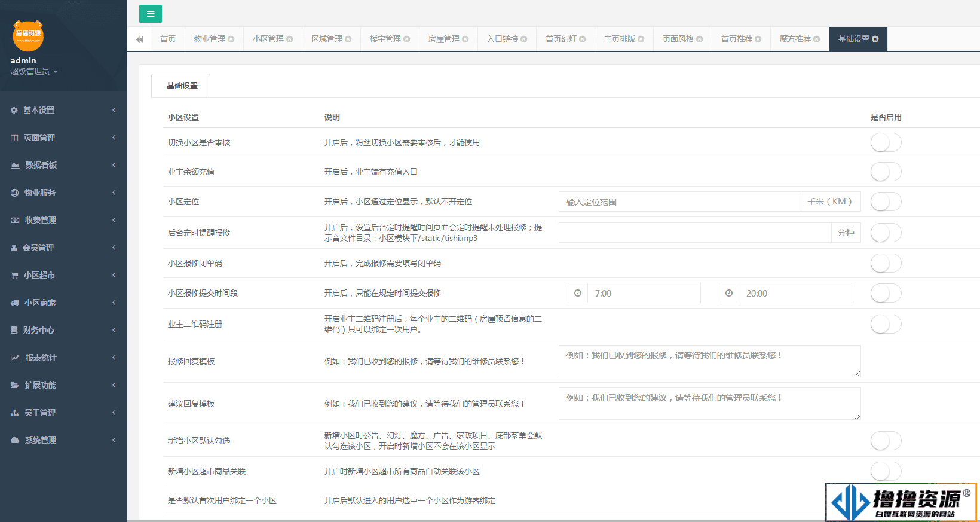This screenshot has width=980, height=522.
Task: Click the 建议回复模板 textarea
Action: click(x=710, y=404)
